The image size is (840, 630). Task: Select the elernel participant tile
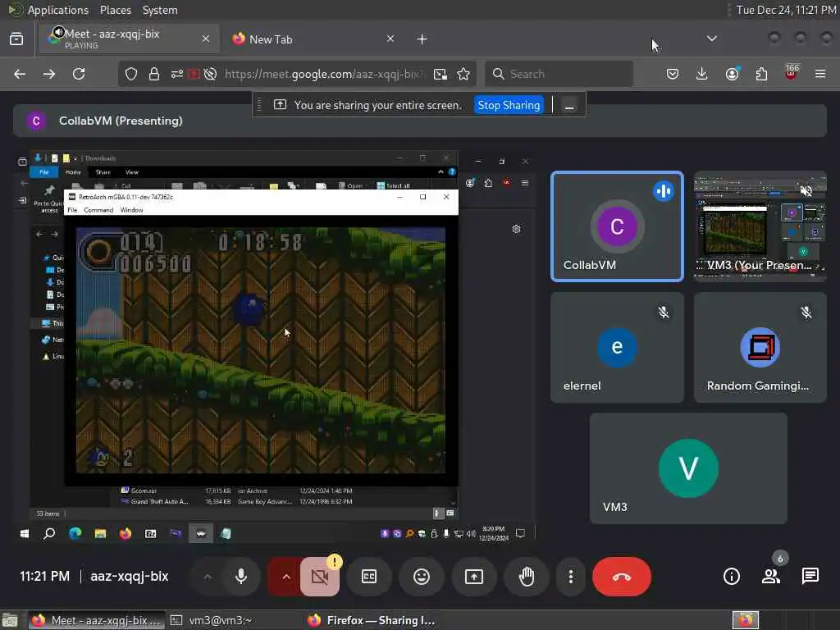[x=617, y=347]
